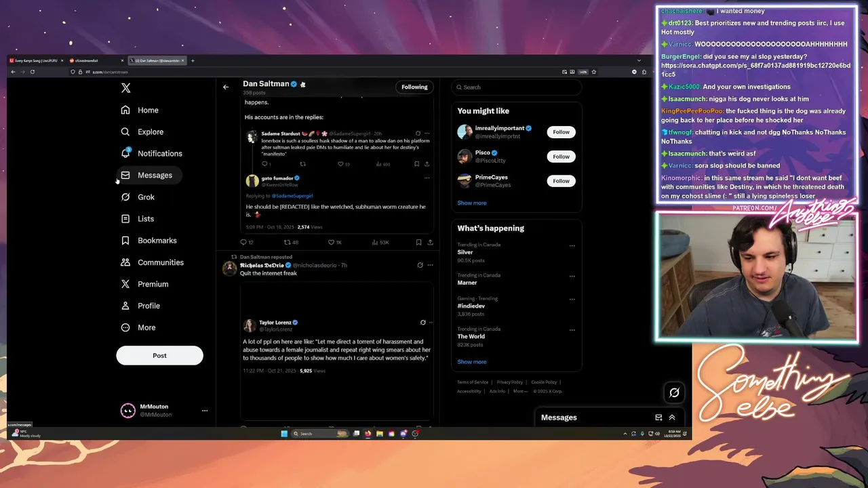Click the Post button

(x=159, y=355)
